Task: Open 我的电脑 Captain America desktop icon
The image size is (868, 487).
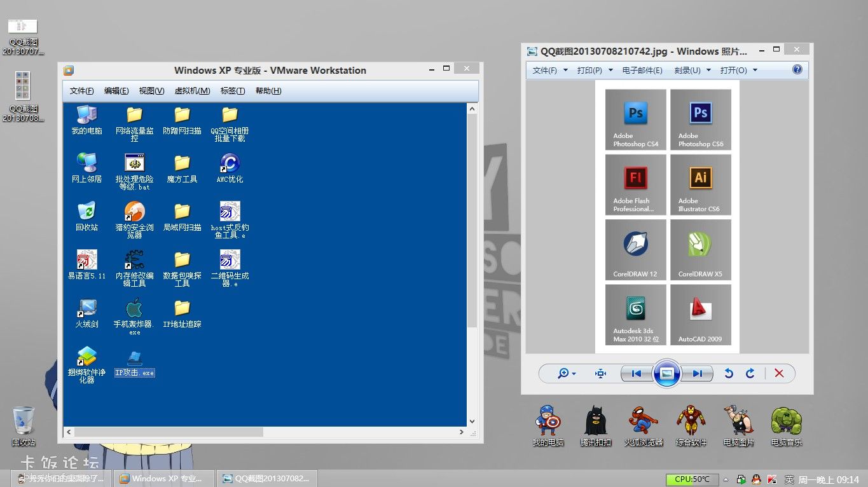Action: (548, 427)
